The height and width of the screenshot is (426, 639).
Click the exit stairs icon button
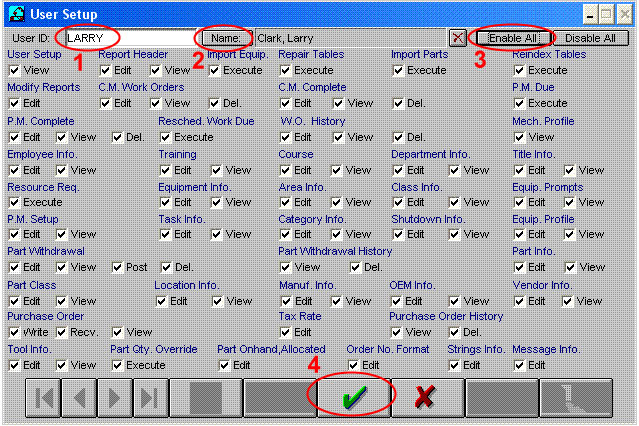(576, 398)
